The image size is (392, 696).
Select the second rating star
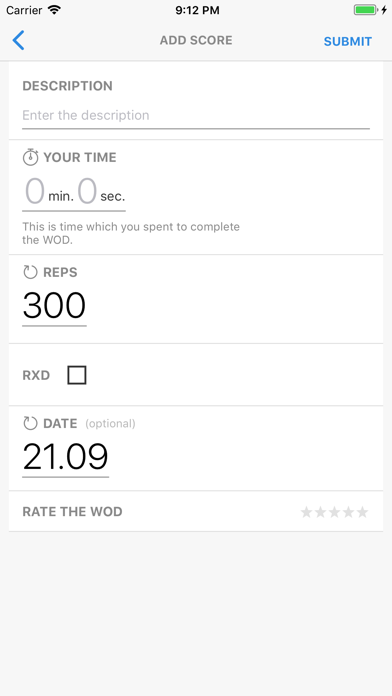[321, 512]
